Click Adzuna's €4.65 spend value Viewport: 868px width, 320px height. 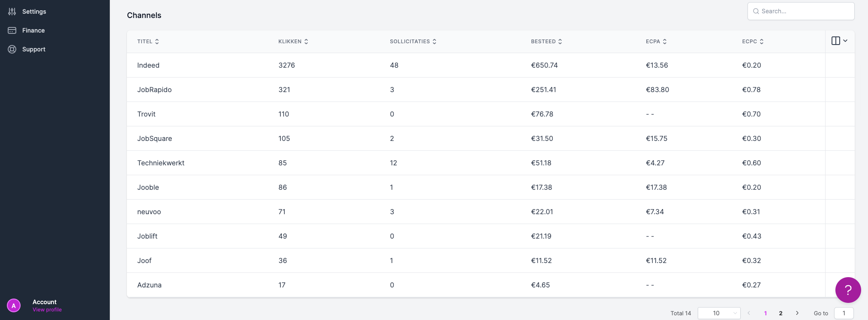tap(540, 285)
